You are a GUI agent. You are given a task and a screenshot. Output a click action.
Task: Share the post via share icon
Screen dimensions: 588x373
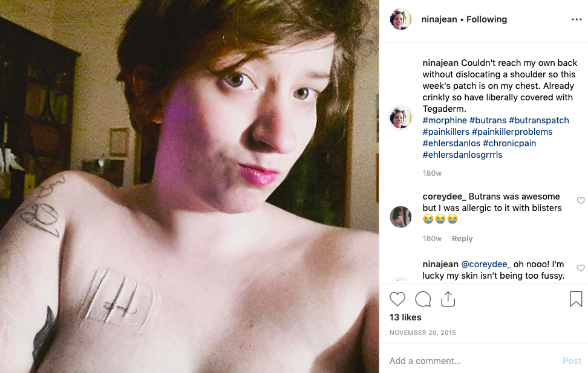point(448,299)
